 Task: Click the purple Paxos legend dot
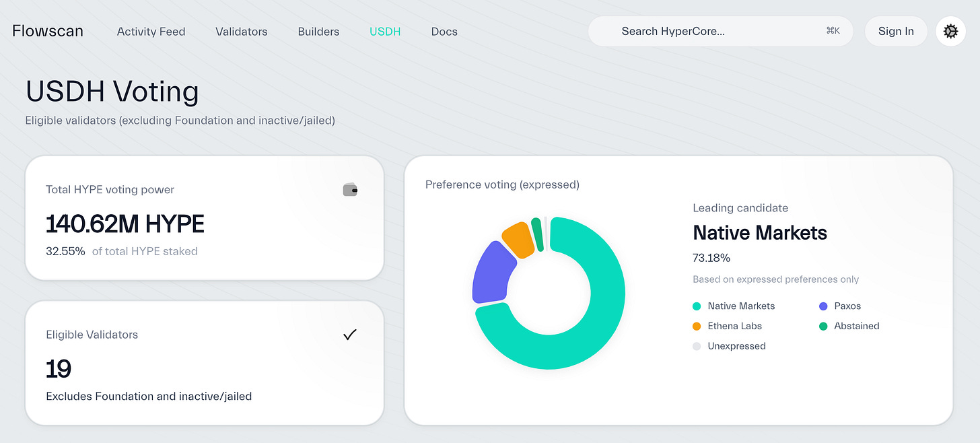(x=823, y=306)
